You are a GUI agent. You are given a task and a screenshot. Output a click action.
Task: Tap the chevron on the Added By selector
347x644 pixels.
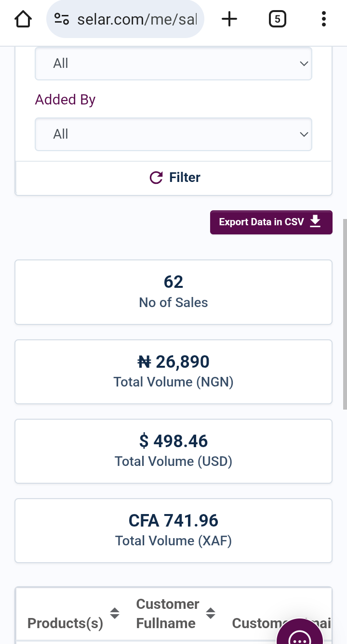(x=304, y=134)
